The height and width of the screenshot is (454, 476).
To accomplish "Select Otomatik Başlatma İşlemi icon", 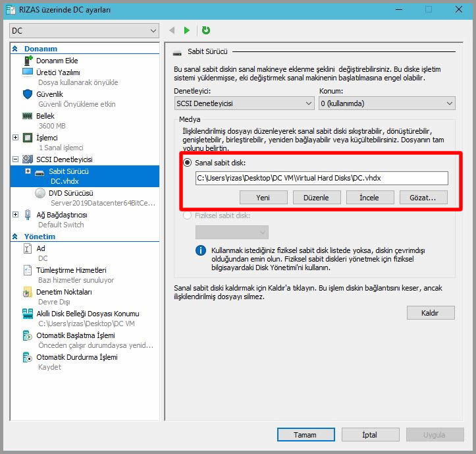I will pyautogui.click(x=28, y=335).
